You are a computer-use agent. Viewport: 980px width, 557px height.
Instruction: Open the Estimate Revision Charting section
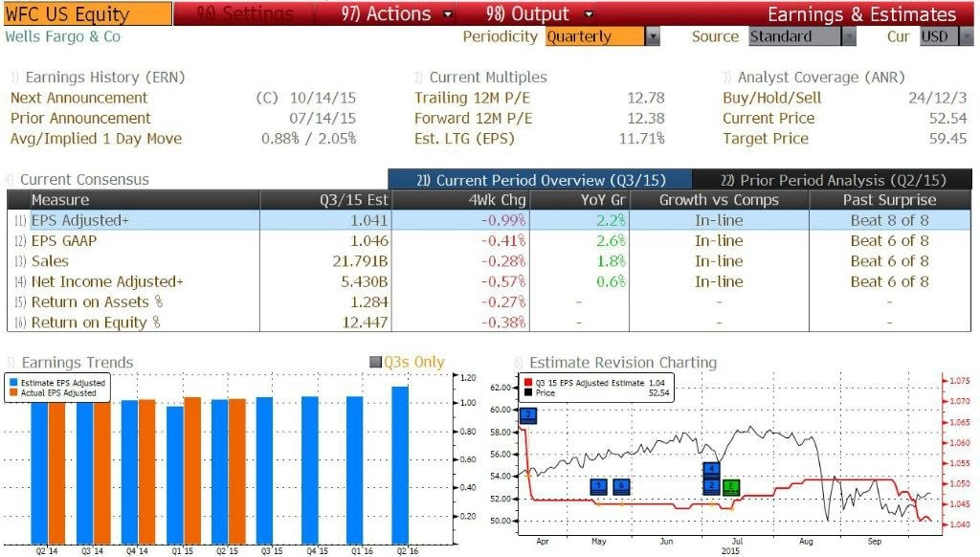coord(622,363)
